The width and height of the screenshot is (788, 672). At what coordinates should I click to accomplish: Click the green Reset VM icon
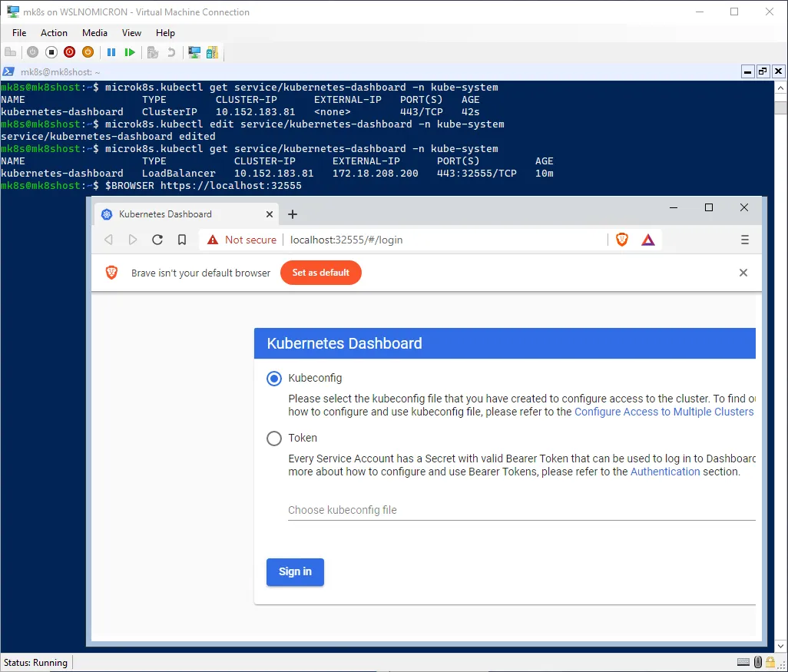[x=130, y=52]
